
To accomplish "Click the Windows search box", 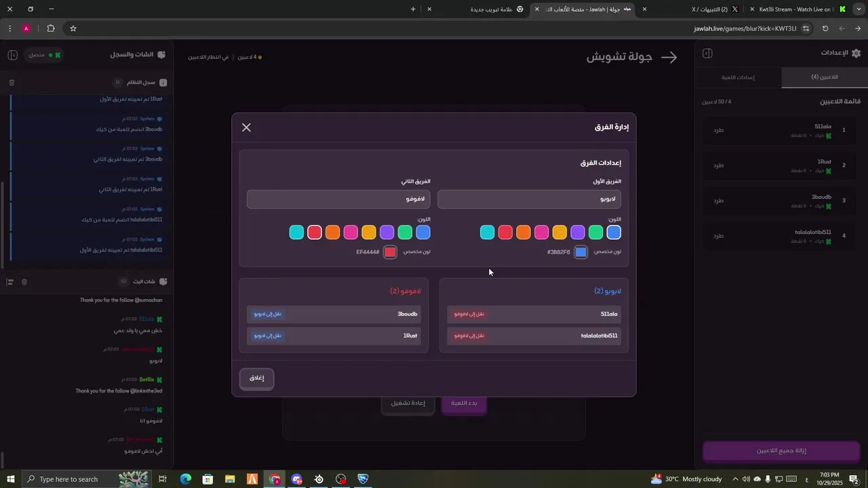I will [x=85, y=479].
